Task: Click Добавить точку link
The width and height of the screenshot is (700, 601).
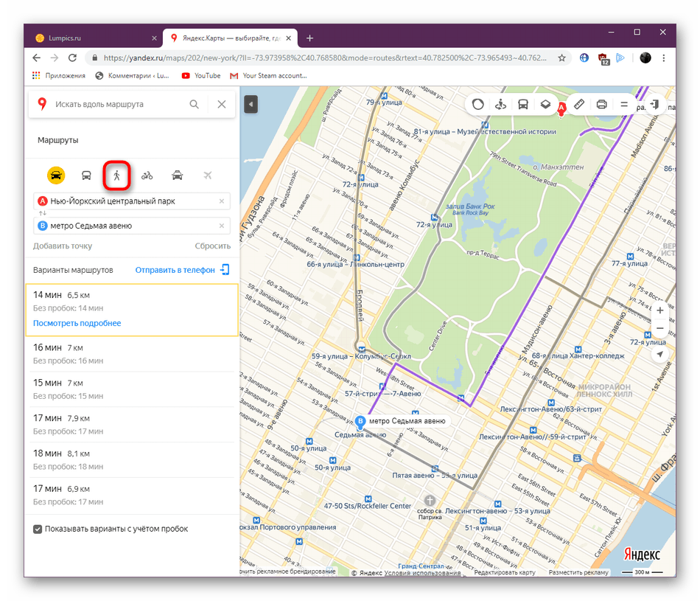Action: [63, 246]
